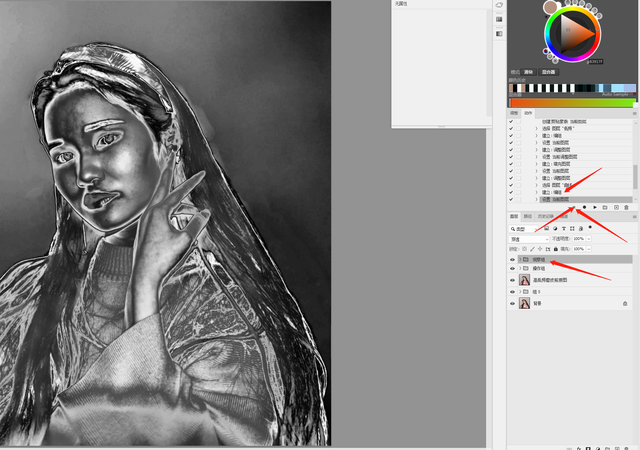
Task: Pick light blue from color history strip
Action: tap(618, 88)
